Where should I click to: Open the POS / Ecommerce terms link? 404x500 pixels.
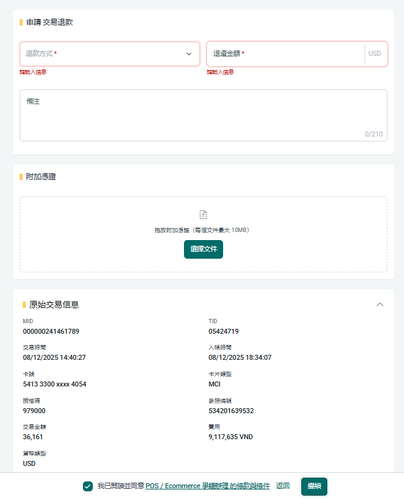[207, 486]
